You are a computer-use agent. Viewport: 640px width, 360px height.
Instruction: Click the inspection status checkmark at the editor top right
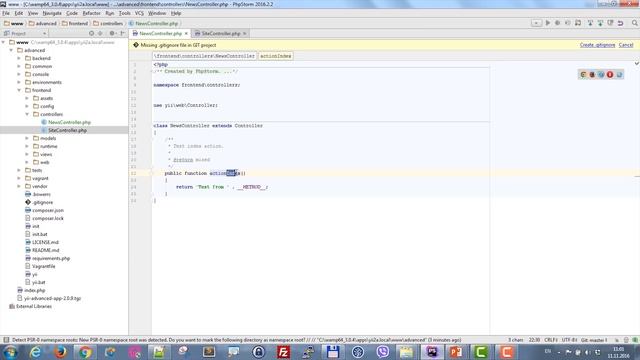click(636, 64)
